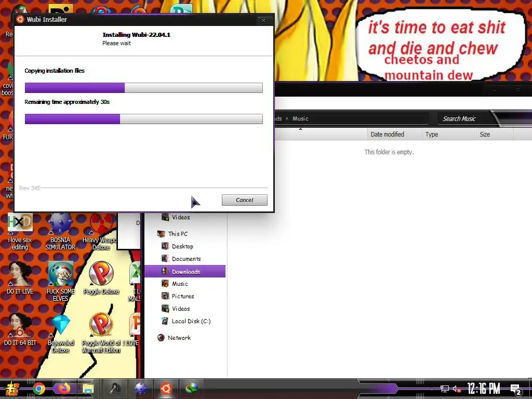
Task: Show hidden tray icons arrow
Action: coord(432,389)
